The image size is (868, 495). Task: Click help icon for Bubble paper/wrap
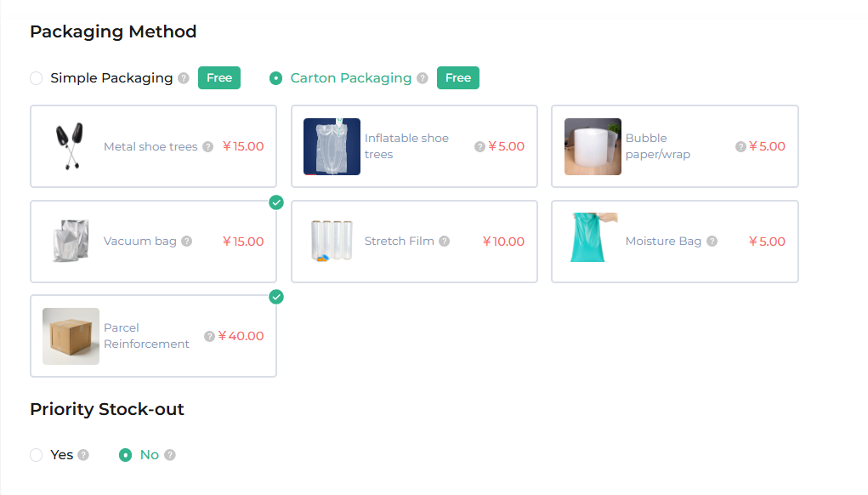(740, 147)
